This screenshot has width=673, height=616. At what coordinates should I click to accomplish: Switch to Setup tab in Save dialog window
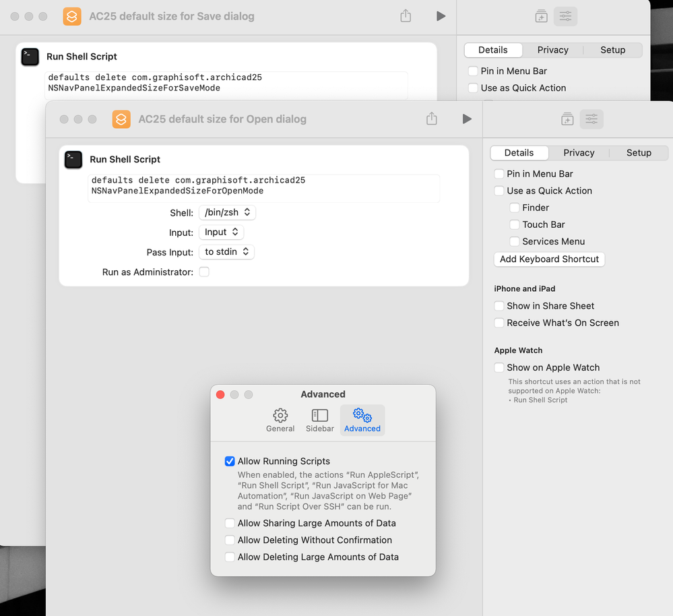click(x=612, y=50)
